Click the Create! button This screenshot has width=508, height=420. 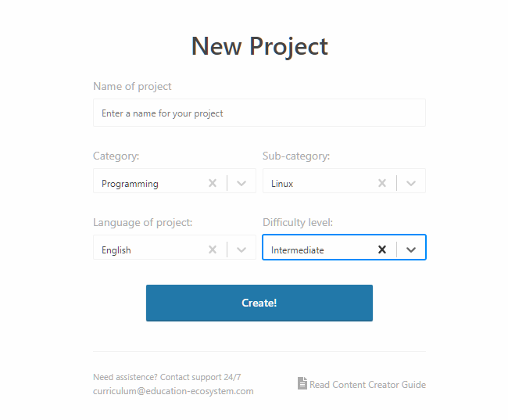pos(259,303)
